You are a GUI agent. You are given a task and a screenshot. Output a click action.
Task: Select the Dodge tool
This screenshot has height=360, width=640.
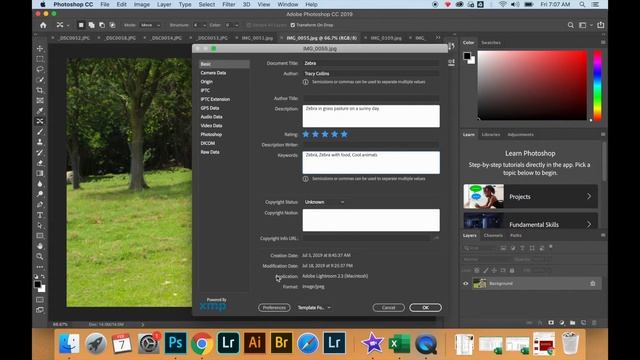coord(40,194)
